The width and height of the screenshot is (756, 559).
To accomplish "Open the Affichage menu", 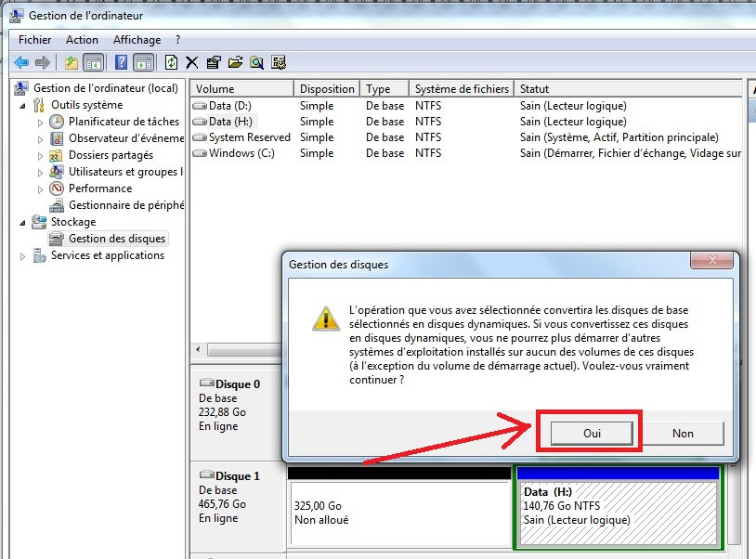I will [x=137, y=40].
